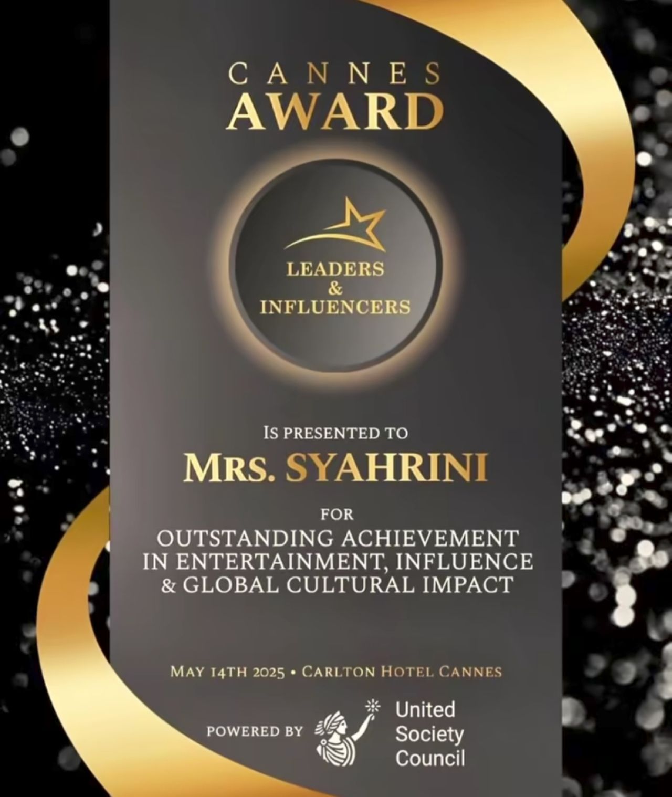Click the standalone word 'FOR'
Image resolution: width=672 pixels, height=797 pixels.
pyautogui.click(x=337, y=514)
